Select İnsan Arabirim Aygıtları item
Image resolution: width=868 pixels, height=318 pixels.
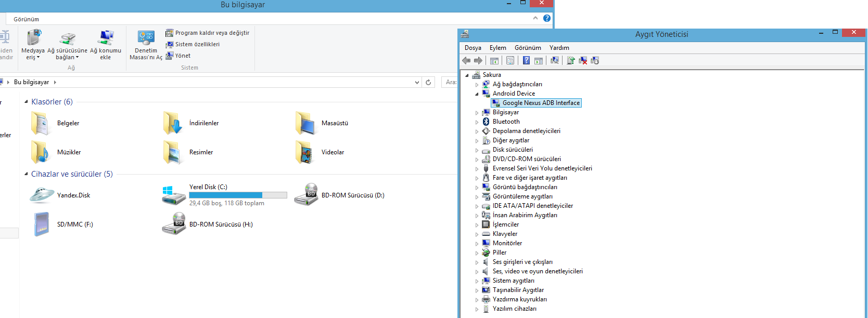525,215
